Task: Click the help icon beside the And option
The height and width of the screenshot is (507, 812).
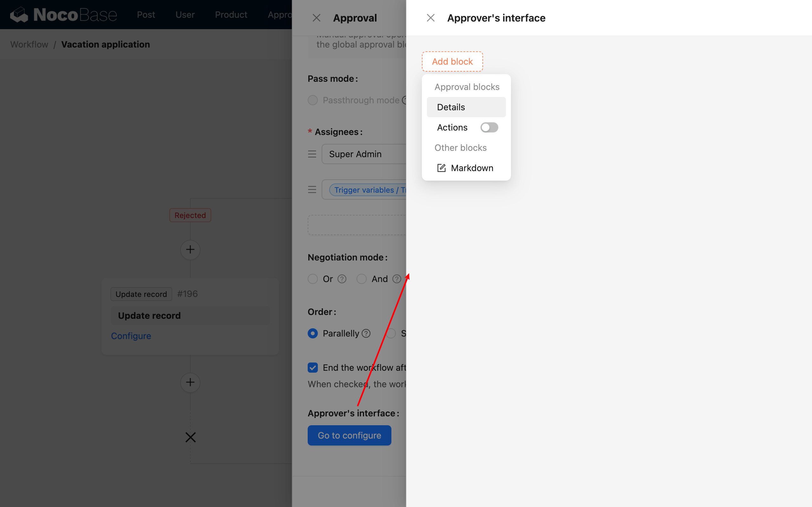Action: point(396,279)
